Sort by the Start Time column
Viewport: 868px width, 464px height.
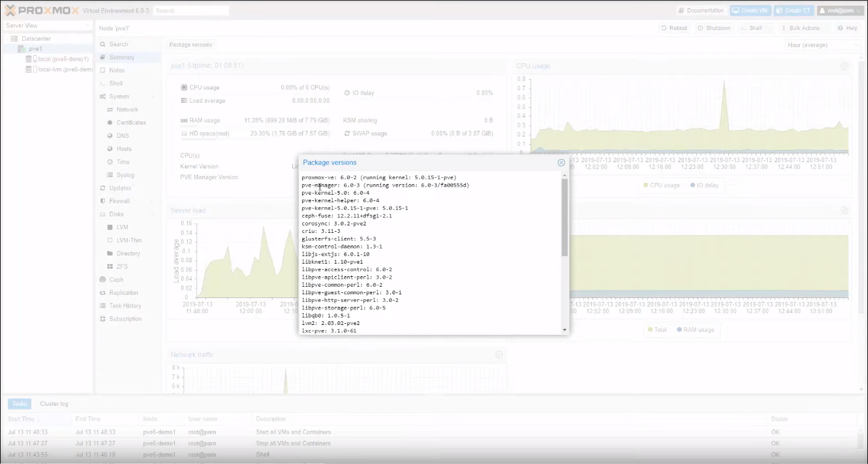[x=36, y=419]
